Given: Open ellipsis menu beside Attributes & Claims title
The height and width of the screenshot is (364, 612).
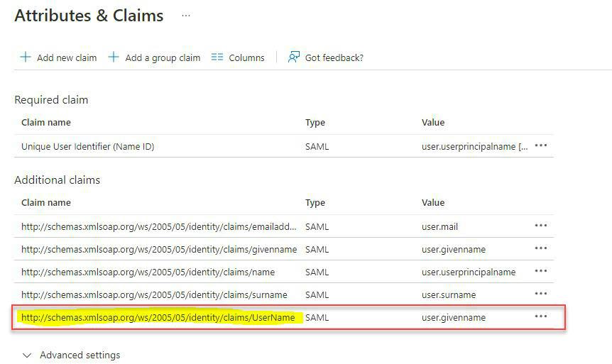Looking at the screenshot, I should 186,16.
